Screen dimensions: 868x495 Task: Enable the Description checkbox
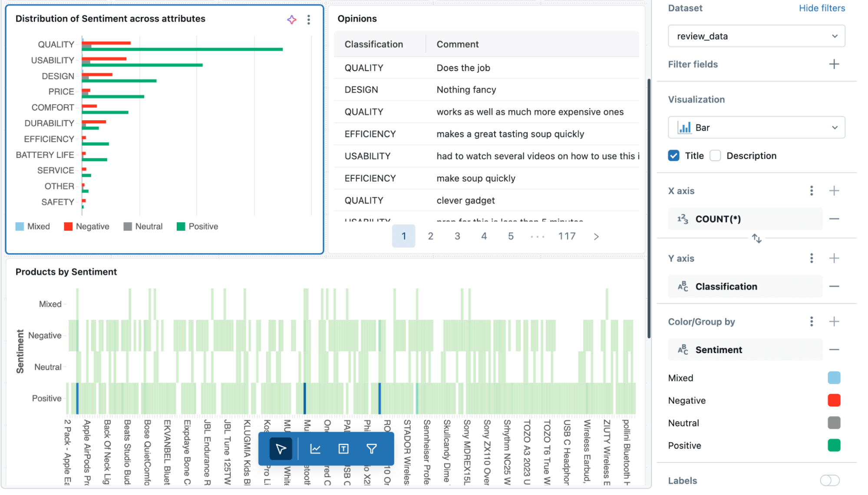click(x=715, y=155)
